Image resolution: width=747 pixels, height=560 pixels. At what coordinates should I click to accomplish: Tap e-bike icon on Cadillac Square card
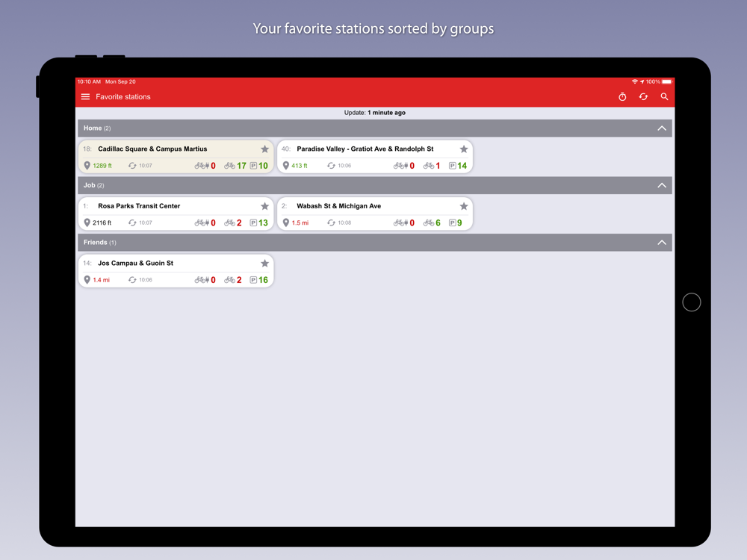(x=202, y=166)
